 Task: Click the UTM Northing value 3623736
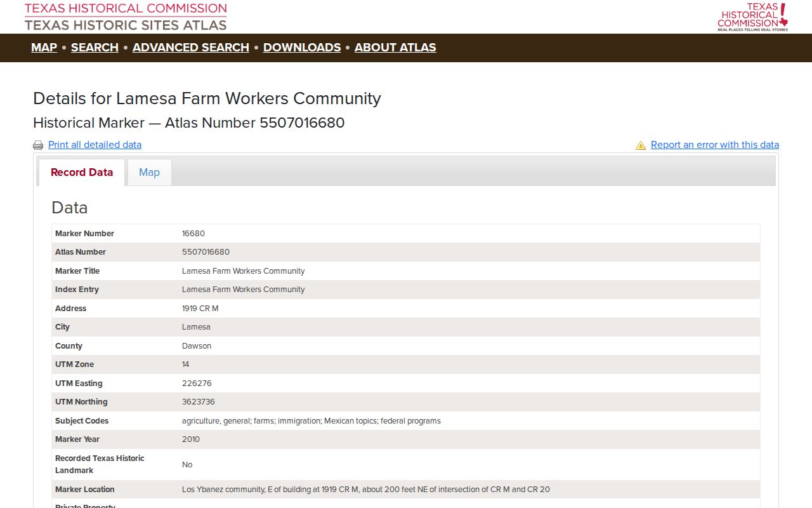(x=199, y=402)
